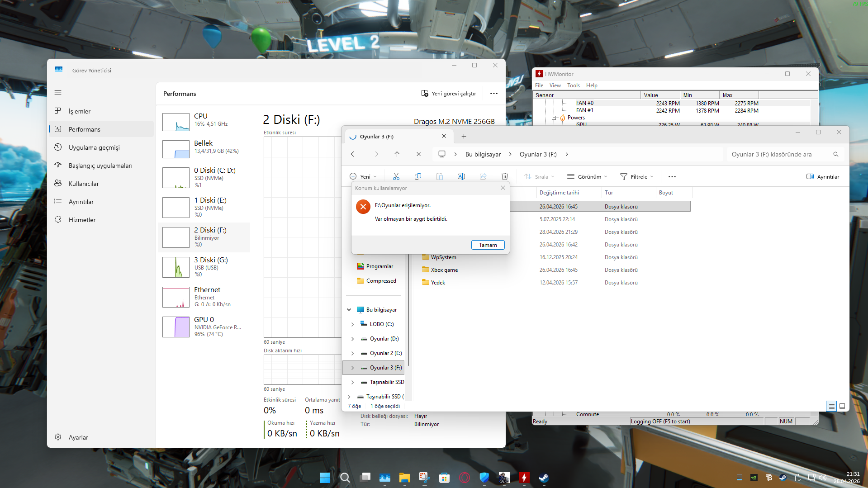Click the copy icon in Explorer toolbar
The height and width of the screenshot is (488, 868).
tap(418, 176)
